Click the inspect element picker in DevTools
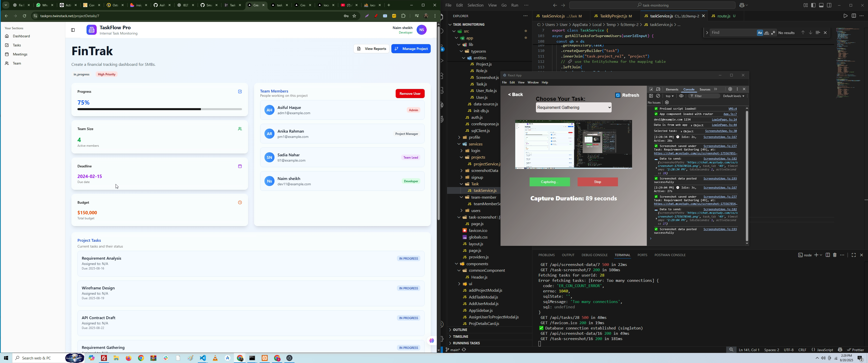 651,89
